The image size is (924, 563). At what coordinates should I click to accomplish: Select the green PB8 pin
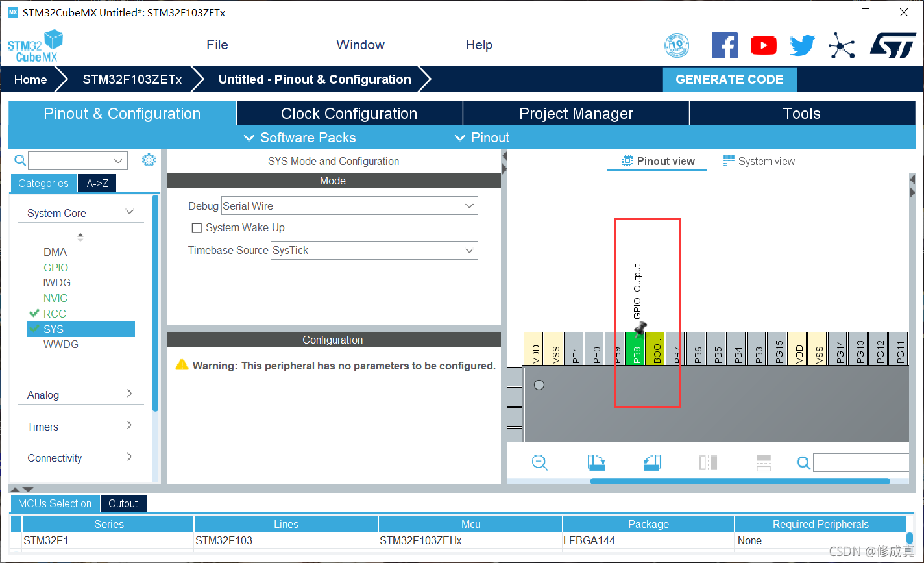click(x=635, y=349)
